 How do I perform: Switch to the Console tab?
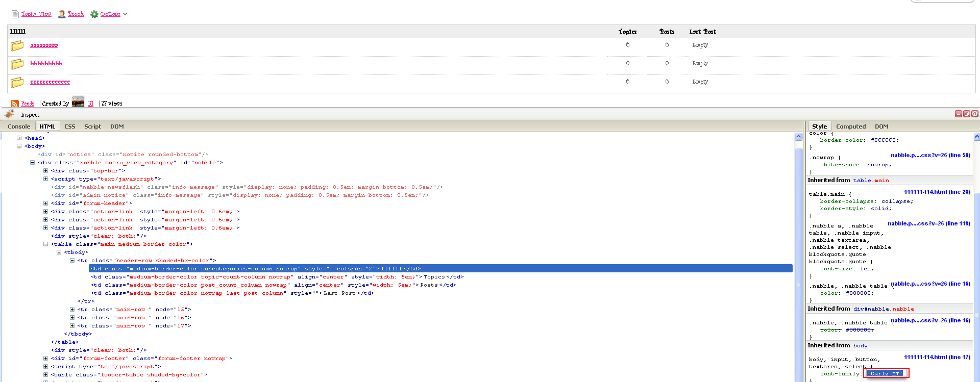point(19,126)
